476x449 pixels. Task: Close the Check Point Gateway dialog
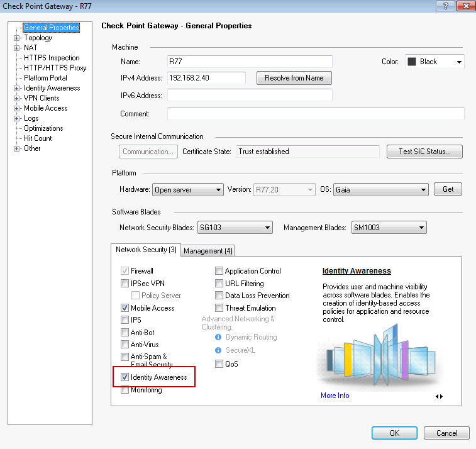point(466,6)
